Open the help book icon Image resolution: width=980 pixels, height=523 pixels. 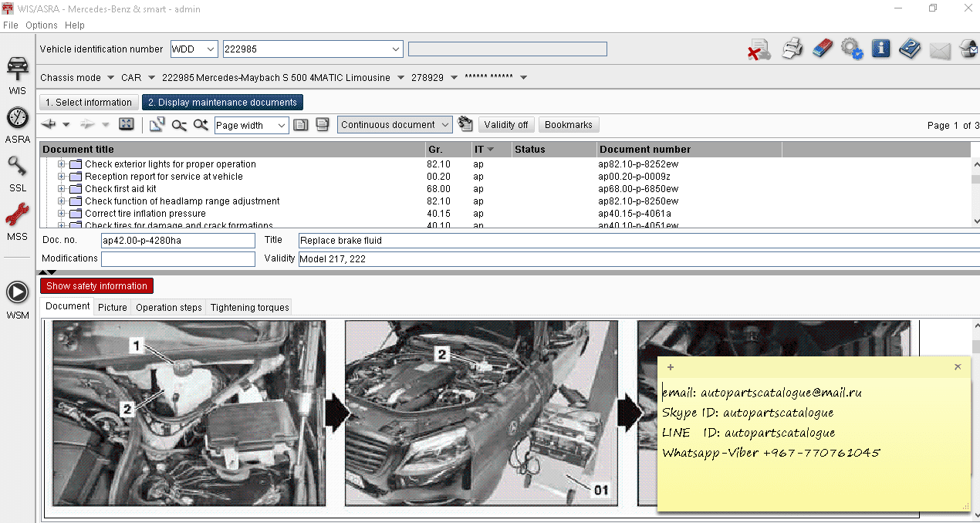click(910, 49)
